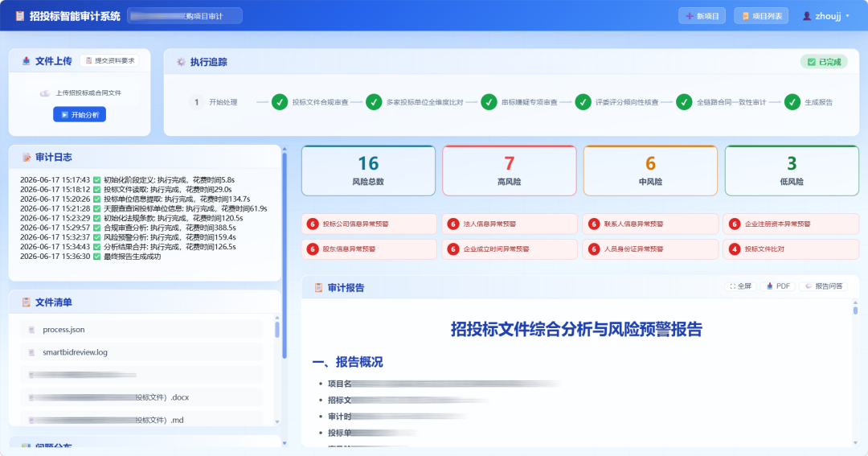Open the zhoujj user menu
Screen dimensions: 868x456
coord(826,16)
